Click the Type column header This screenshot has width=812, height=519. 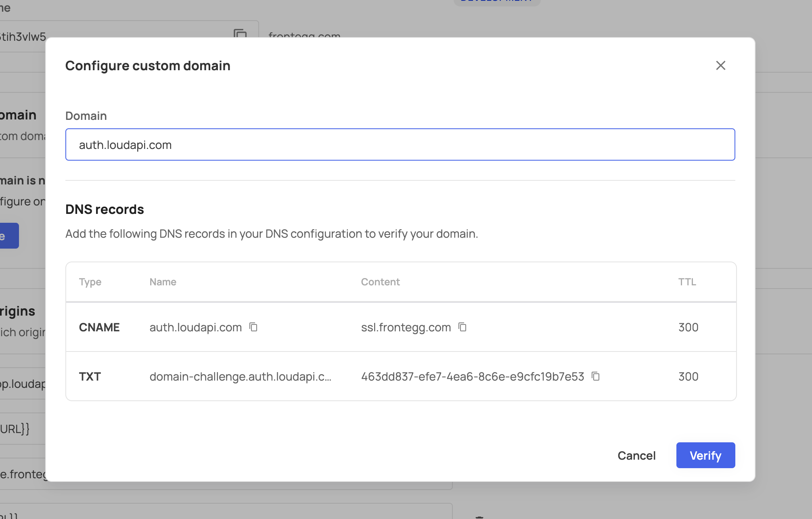90,282
